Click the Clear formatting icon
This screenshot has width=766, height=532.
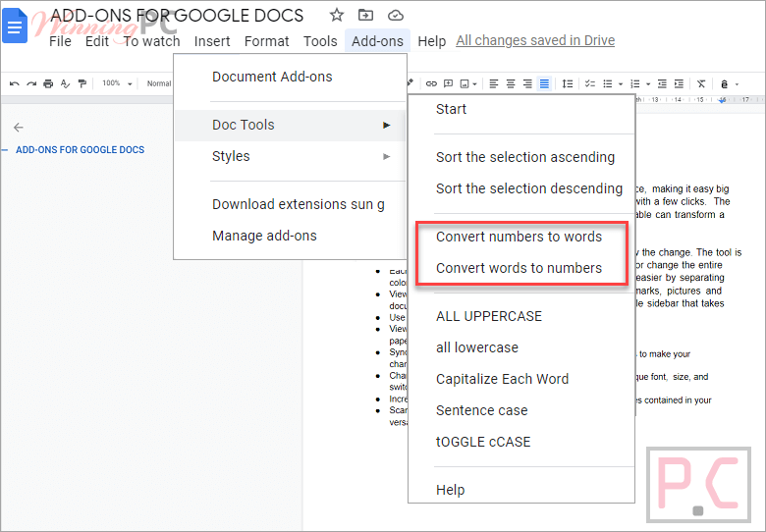point(701,84)
